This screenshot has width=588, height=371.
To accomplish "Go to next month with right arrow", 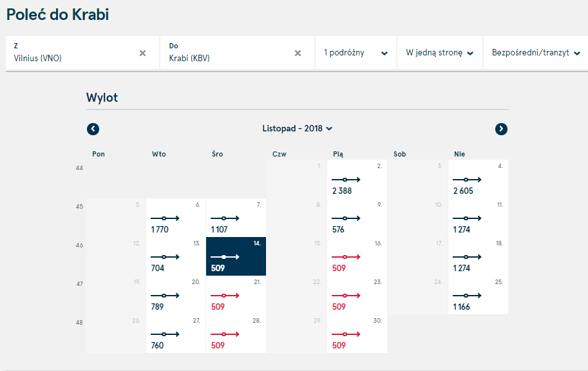I will 501,129.
